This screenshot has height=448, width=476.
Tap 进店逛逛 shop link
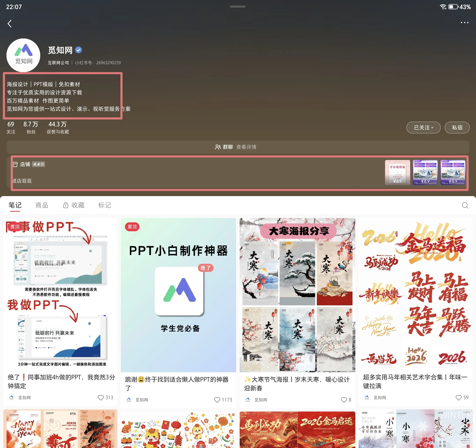coord(22,181)
